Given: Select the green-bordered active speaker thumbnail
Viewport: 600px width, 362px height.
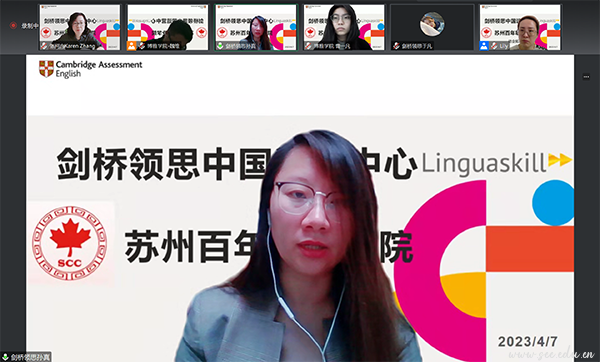Looking at the screenshot, I should click(256, 27).
